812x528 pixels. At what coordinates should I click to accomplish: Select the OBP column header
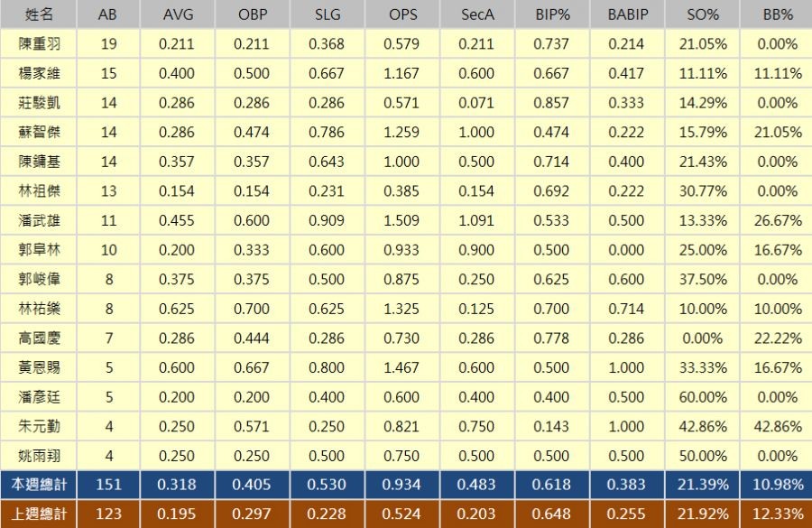tap(252, 14)
